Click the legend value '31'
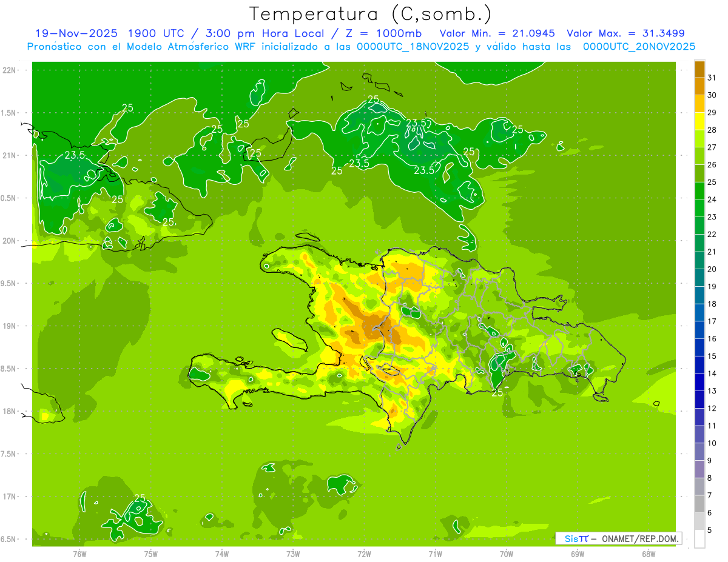The width and height of the screenshot is (728, 562). click(712, 78)
